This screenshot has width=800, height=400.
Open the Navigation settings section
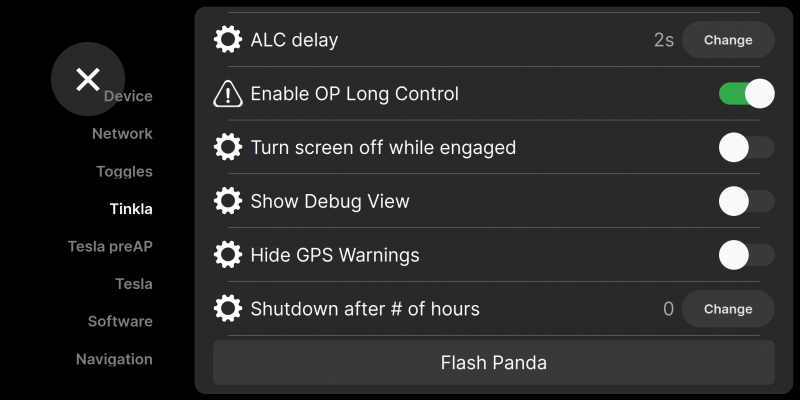[114, 359]
